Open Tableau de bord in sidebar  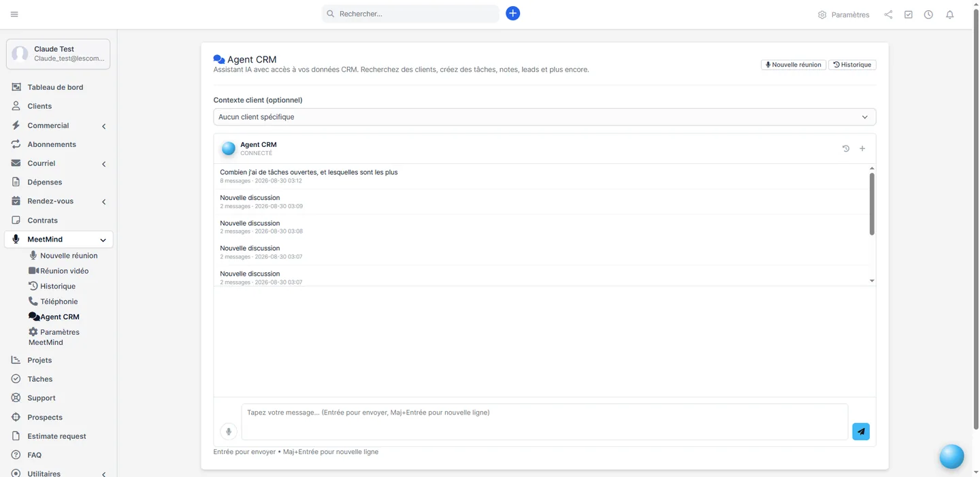pyautogui.click(x=55, y=87)
